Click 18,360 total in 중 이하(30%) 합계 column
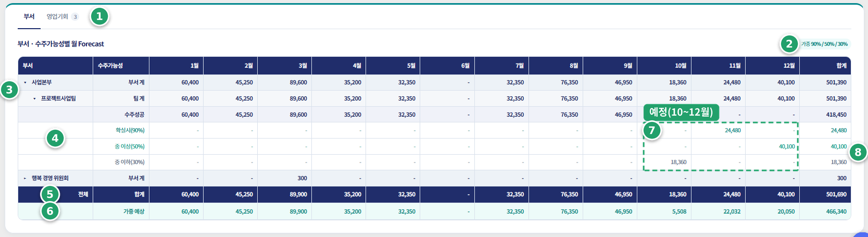Screen dimensions: 868x237 pyautogui.click(x=838, y=162)
